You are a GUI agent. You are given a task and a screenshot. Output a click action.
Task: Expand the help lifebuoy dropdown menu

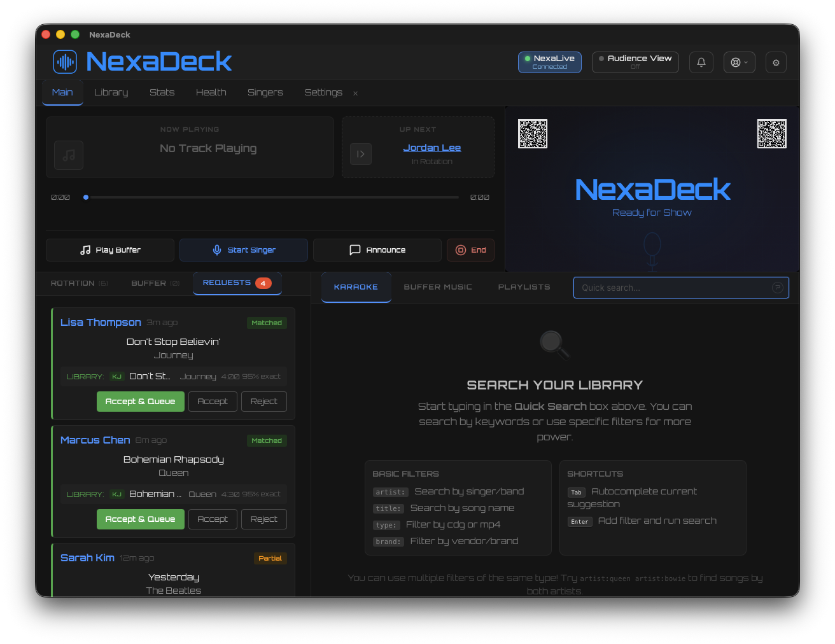pyautogui.click(x=739, y=62)
